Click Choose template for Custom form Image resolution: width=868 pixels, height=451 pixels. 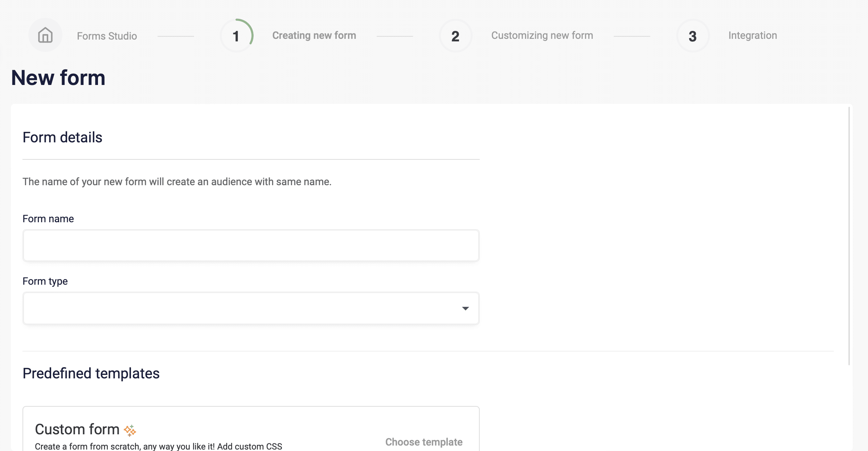pyautogui.click(x=424, y=442)
